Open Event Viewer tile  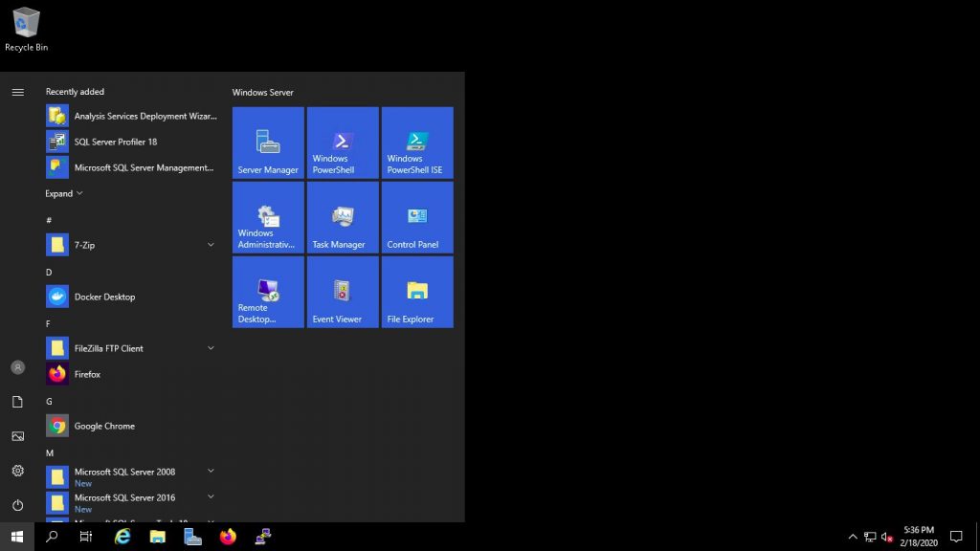tap(342, 292)
